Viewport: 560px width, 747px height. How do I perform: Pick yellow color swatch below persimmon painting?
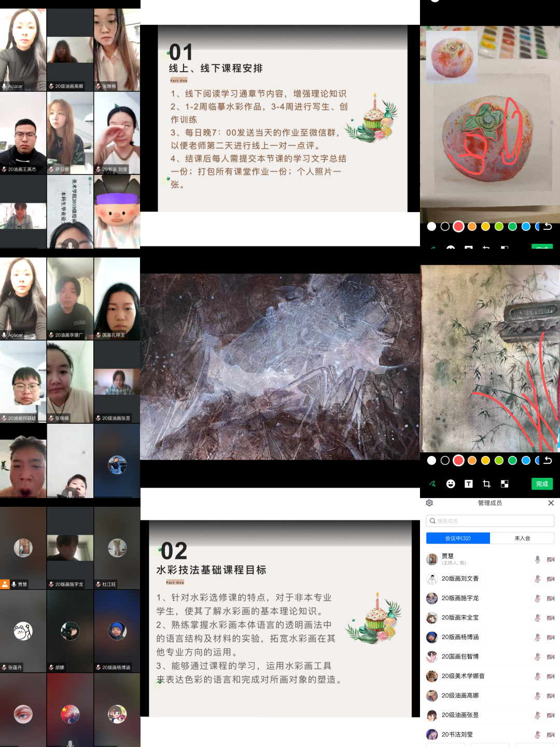click(x=485, y=226)
